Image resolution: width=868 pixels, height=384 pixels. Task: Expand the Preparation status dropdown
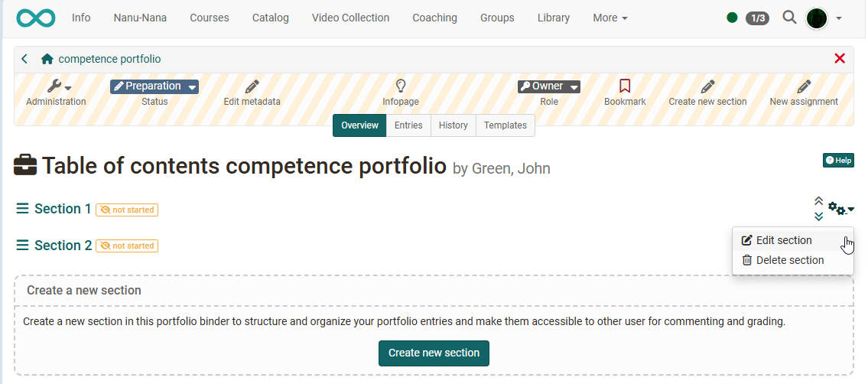click(154, 86)
